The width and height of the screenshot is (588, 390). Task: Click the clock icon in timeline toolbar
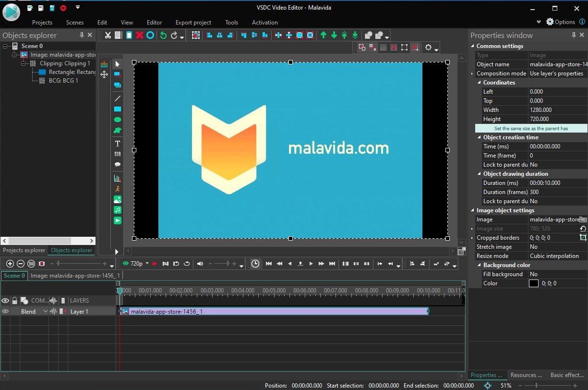tap(255, 264)
